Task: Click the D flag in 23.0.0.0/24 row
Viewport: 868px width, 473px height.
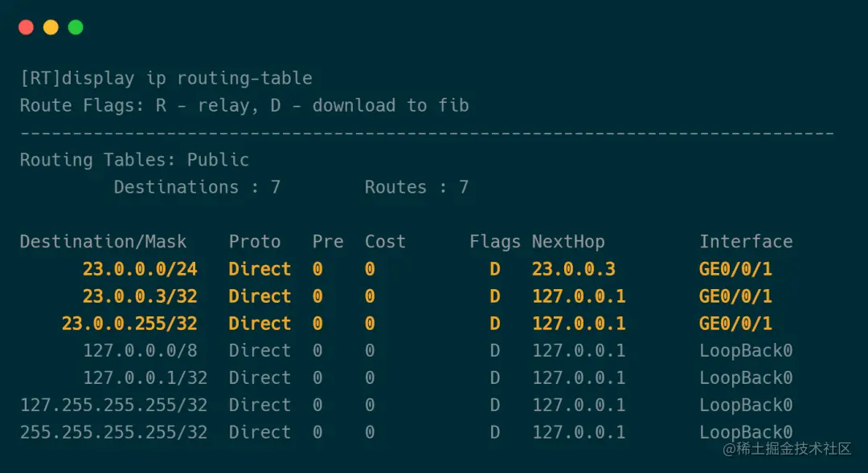Action: tap(495, 269)
